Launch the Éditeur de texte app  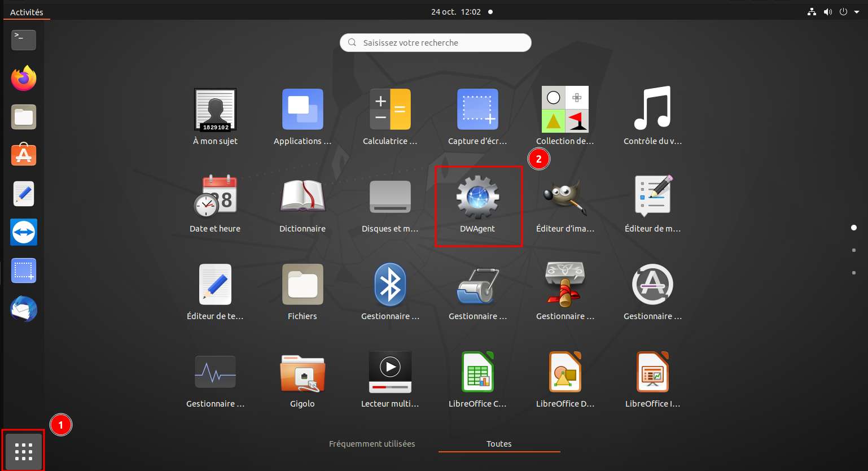point(215,292)
